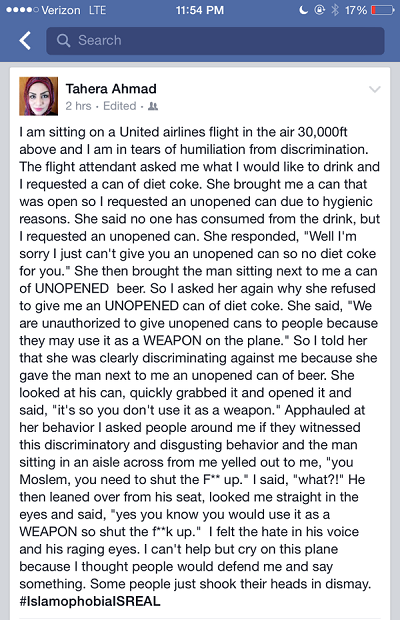Image resolution: width=400 pixels, height=620 pixels.
Task: Tap the orientation lock status icon
Action: [x=319, y=10]
